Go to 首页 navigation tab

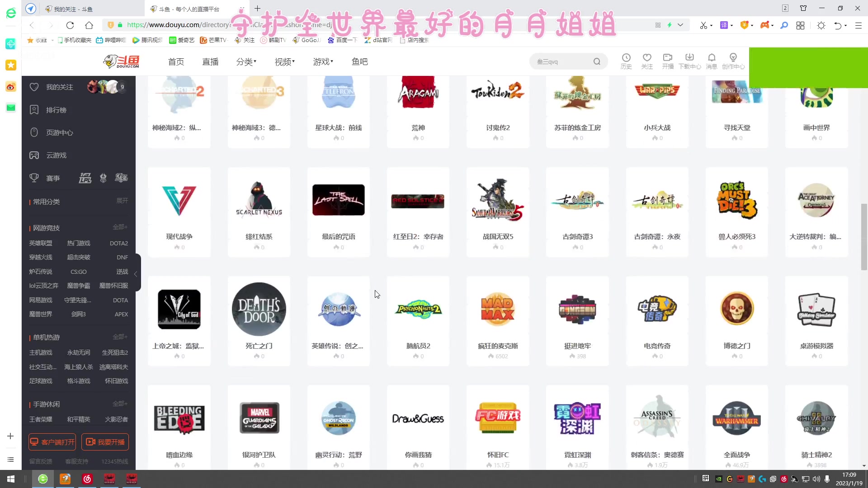click(x=176, y=61)
